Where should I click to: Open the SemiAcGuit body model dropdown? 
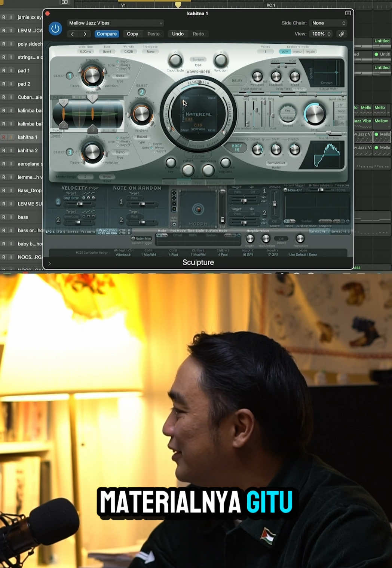coord(276,163)
